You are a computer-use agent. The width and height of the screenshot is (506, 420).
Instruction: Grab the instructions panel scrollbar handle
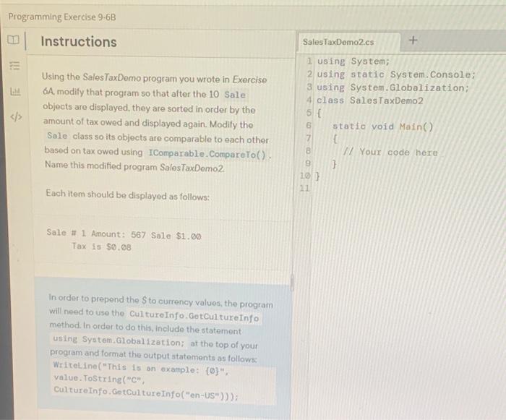pos(292,283)
